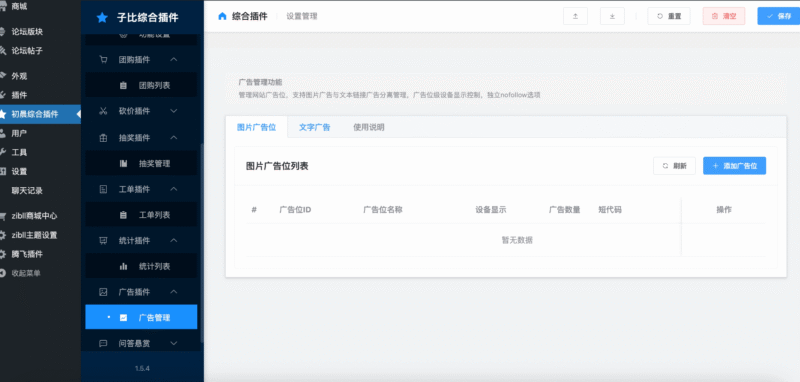This screenshot has width=800, height=382.
Task: Open 抽奖管理 in the plugin menu
Action: (x=141, y=164)
